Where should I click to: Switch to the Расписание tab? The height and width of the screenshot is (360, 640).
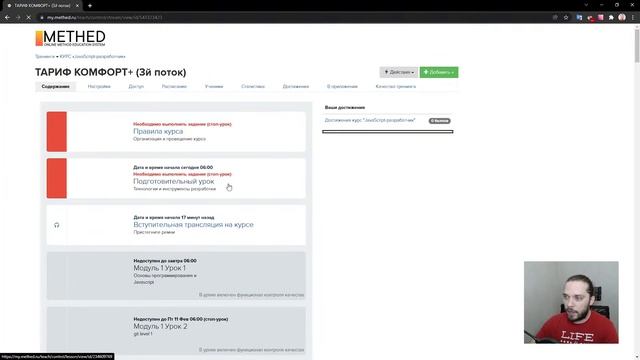(x=174, y=87)
